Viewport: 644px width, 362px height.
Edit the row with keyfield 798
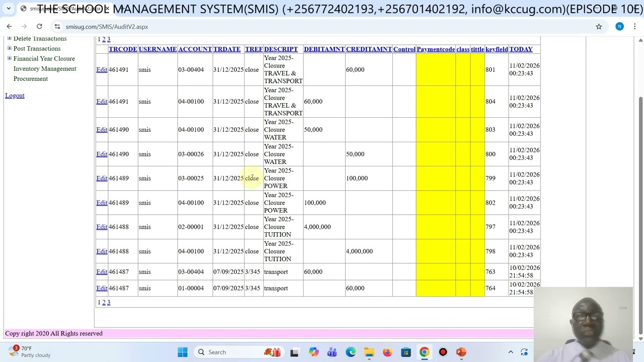click(102, 251)
